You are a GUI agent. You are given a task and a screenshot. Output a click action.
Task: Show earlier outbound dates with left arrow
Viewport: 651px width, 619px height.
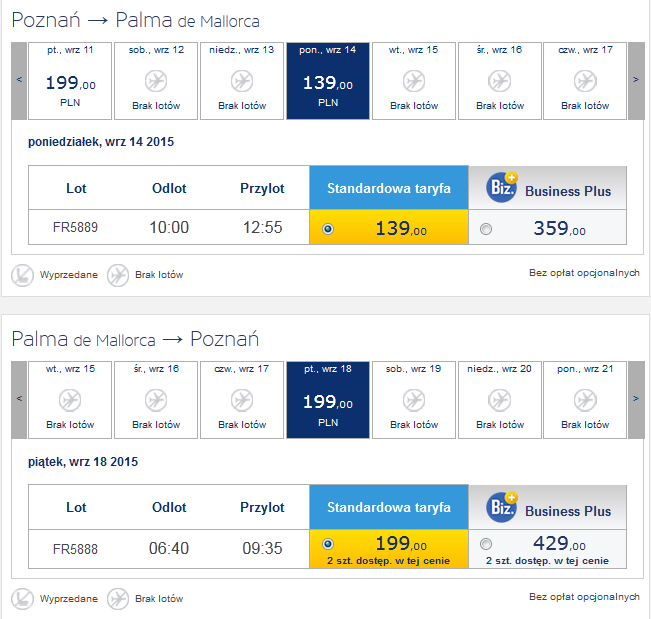[x=19, y=81]
